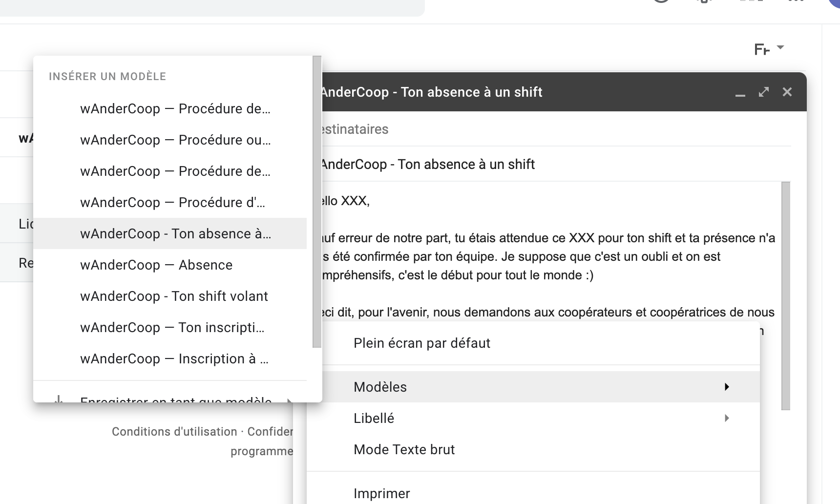Insert template 'wAnderCoop — Procédure d'…'
The height and width of the screenshot is (504, 840).
[x=170, y=202]
